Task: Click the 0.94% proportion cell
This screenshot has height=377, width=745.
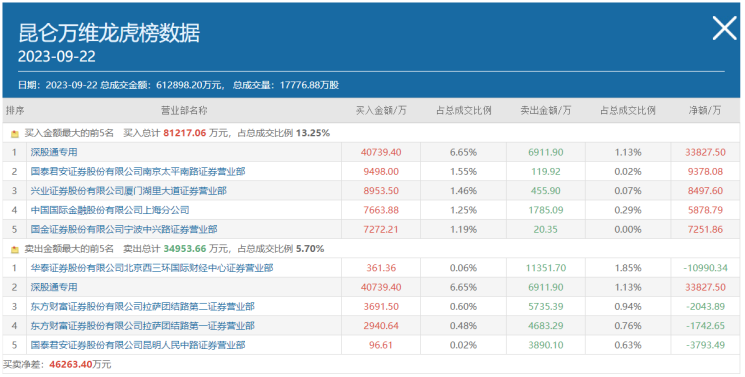Action: pos(628,306)
